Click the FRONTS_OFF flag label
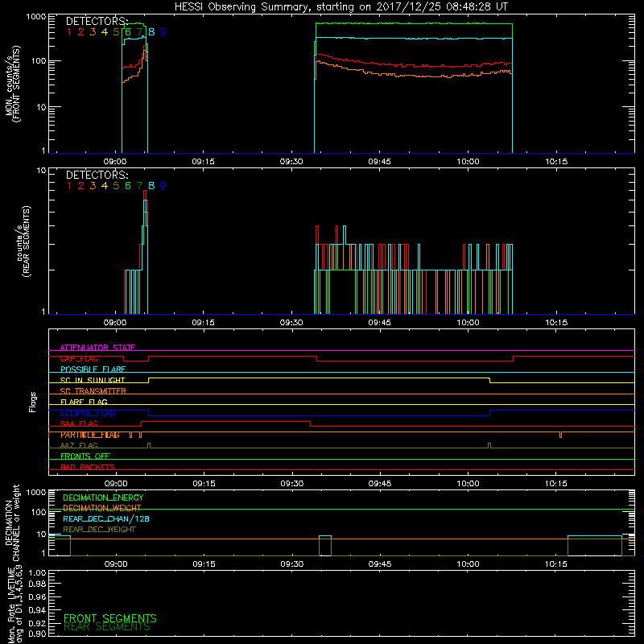This screenshot has width=644, height=644. point(85,456)
